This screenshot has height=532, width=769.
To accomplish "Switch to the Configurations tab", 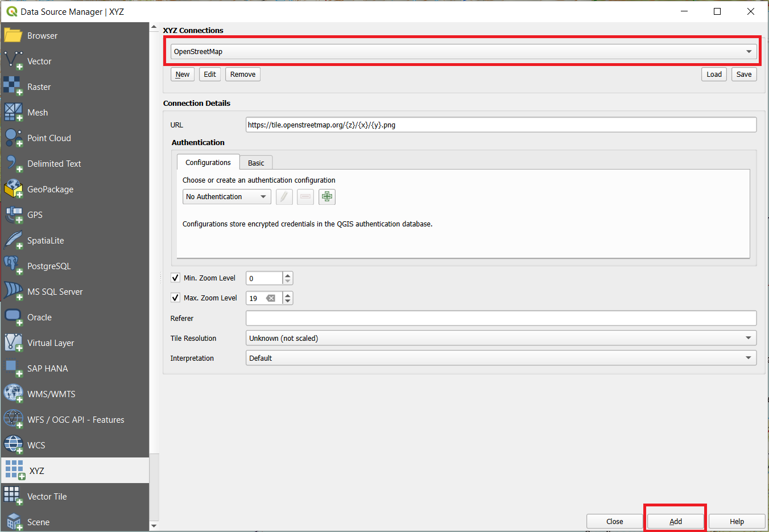I will 208,162.
